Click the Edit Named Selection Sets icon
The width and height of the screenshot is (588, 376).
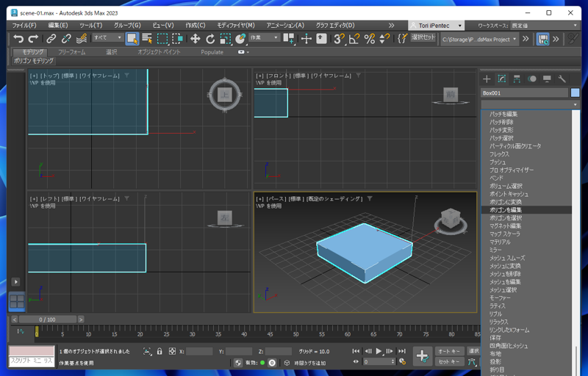[402, 38]
